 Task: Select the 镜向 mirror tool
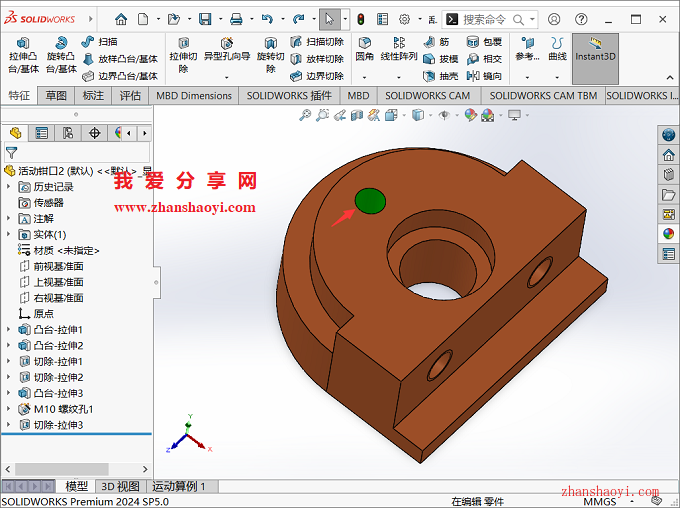(484, 76)
